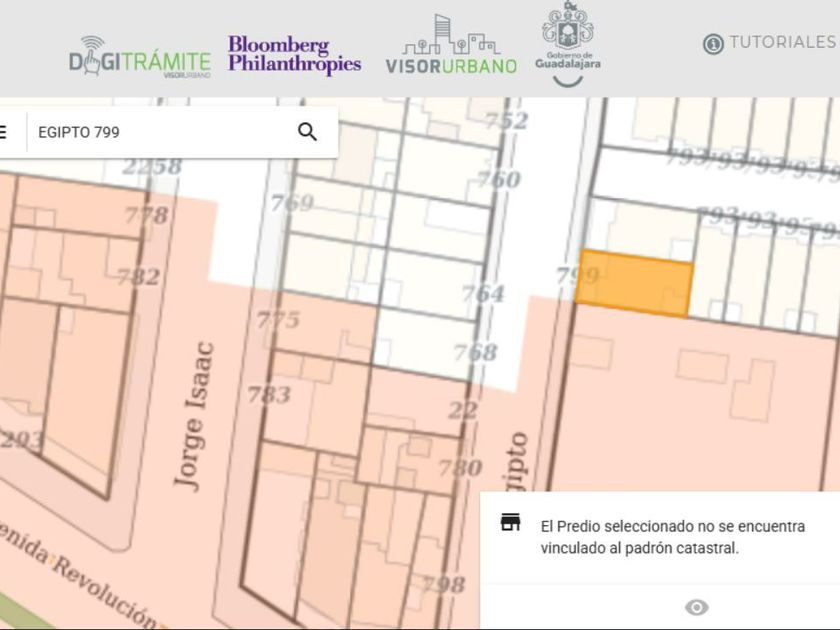Click the DigiTrámite logo

click(x=140, y=57)
